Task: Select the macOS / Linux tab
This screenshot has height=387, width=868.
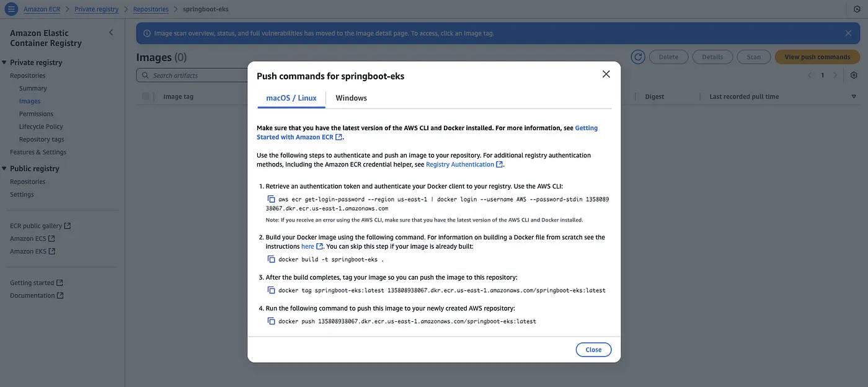Action: pos(291,98)
